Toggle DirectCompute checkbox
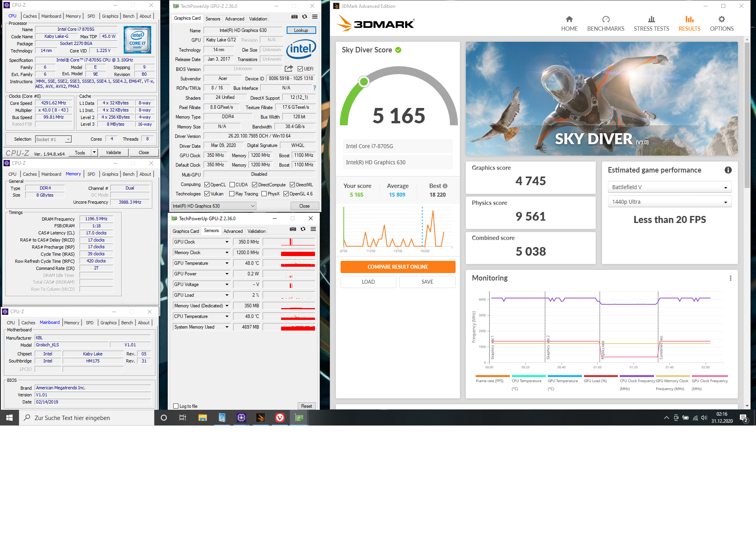Image resolution: width=756 pixels, height=539 pixels. [255, 185]
